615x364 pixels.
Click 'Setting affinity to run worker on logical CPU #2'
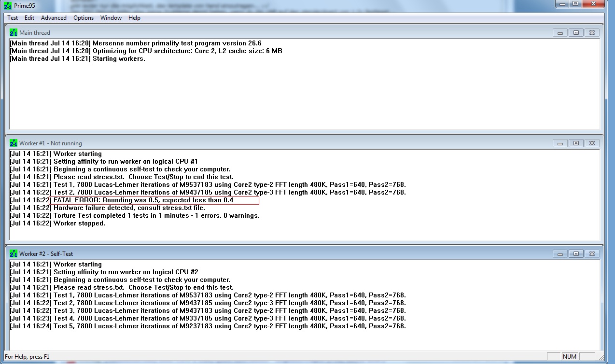(x=104, y=272)
